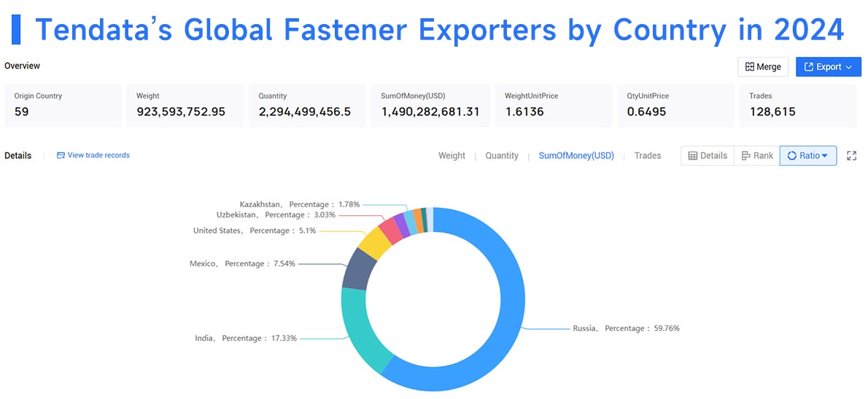Image resolution: width=868 pixels, height=399 pixels.
Task: Select the Weight metric tab
Action: 452,155
